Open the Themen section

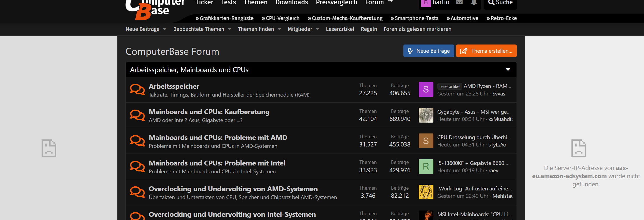click(256, 3)
